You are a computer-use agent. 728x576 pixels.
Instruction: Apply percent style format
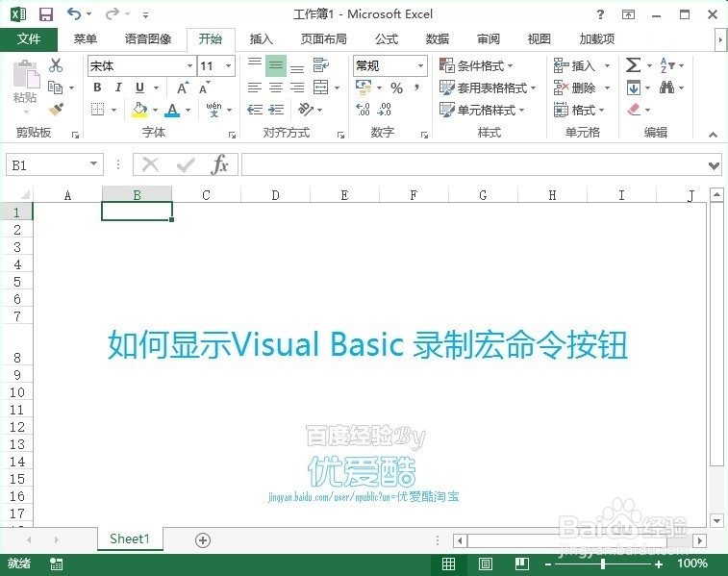[396, 88]
